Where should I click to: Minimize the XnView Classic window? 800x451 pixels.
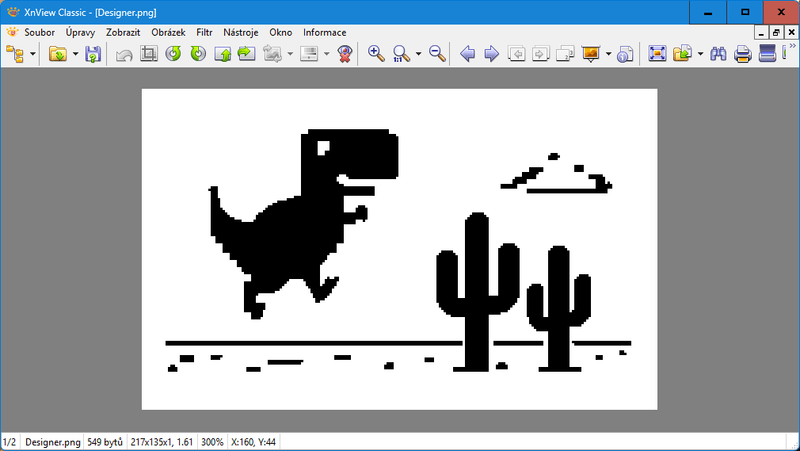tap(708, 12)
